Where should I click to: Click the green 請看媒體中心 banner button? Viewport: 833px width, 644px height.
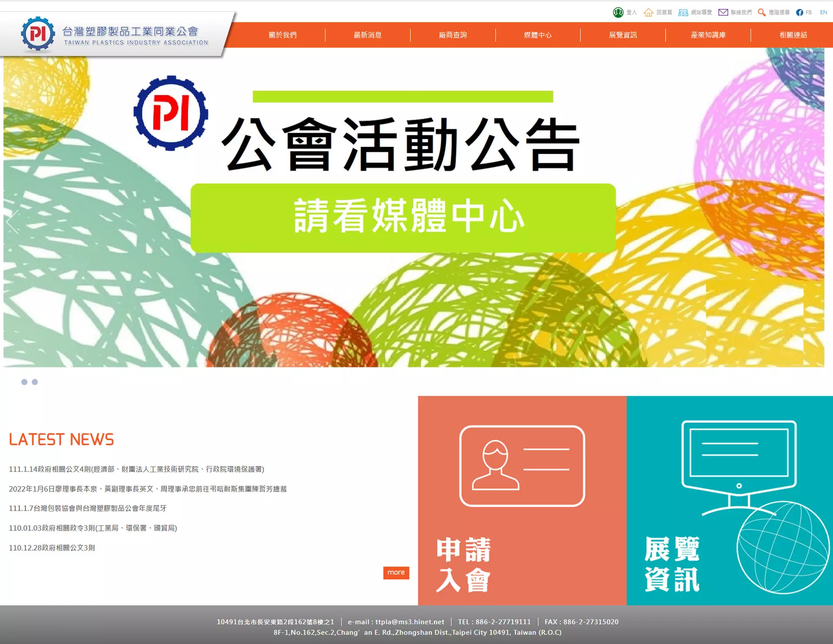tap(403, 218)
